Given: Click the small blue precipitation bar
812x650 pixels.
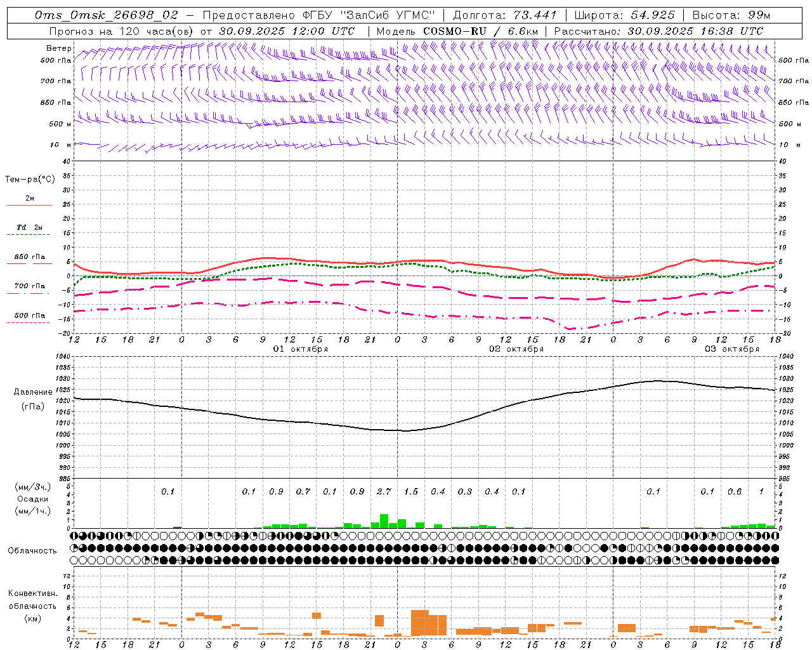Looking at the screenshot, I should (178, 527).
